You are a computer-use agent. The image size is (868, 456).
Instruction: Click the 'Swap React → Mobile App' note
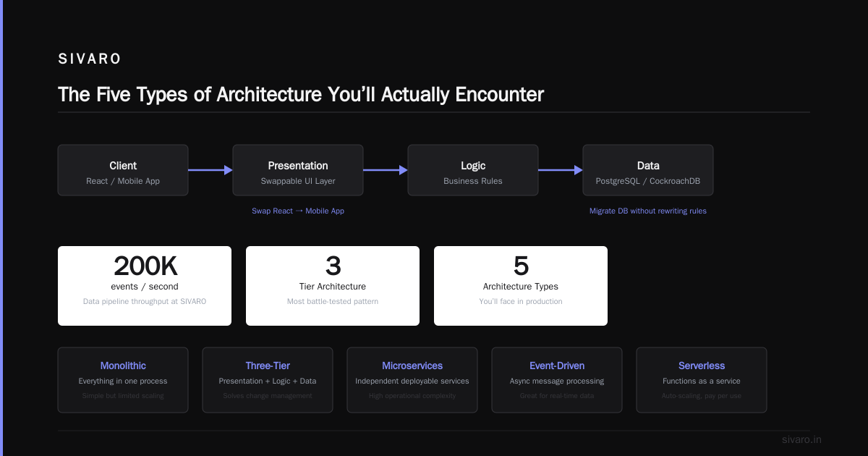coord(298,211)
